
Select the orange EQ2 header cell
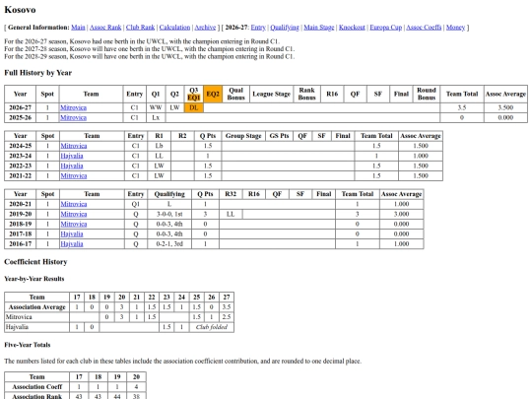pyautogui.click(x=213, y=94)
